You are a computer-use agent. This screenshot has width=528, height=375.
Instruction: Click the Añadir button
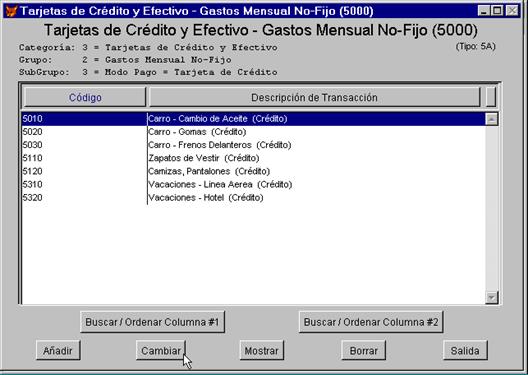tap(58, 351)
